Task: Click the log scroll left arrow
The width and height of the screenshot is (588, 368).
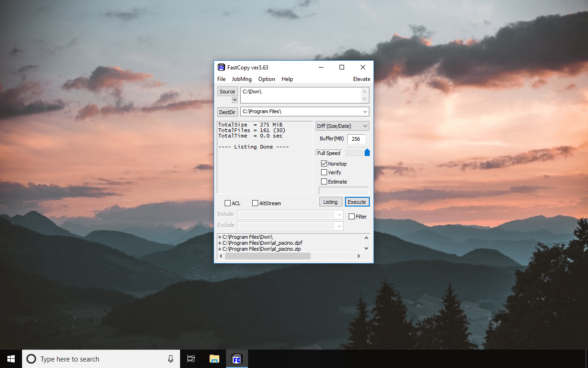Action: 221,256
